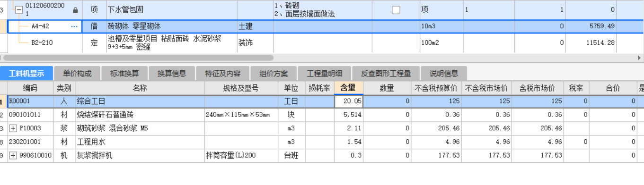644x185 pixels.
Task: Click the 含量 column header
Action: [348, 88]
